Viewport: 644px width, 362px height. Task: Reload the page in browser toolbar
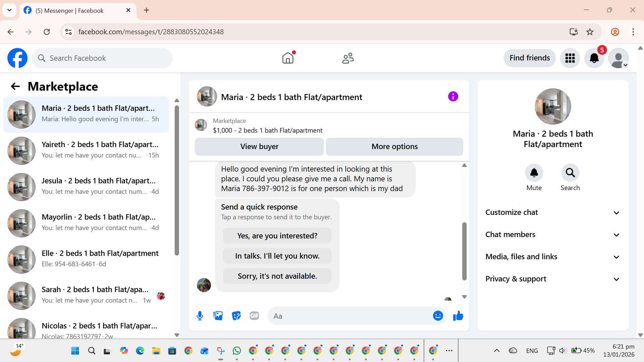[x=47, y=32]
